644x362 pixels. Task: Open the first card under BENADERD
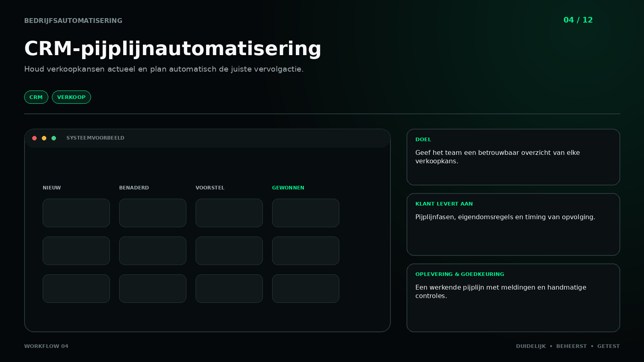point(153,213)
